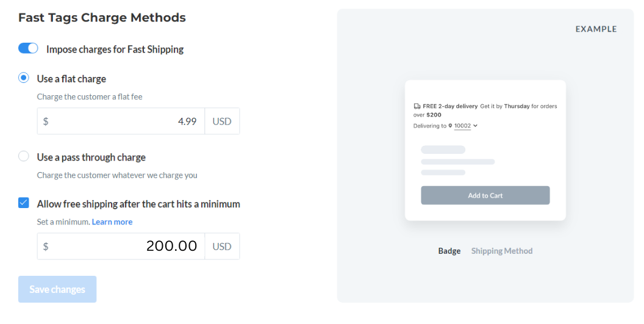Click the location pin icon beside 10002
644x324 pixels.
click(x=450, y=126)
